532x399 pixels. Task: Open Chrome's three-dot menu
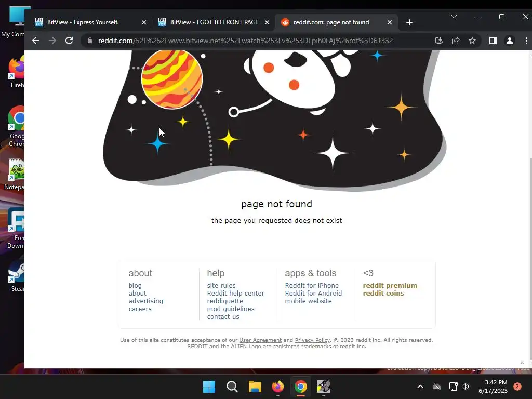click(526, 41)
